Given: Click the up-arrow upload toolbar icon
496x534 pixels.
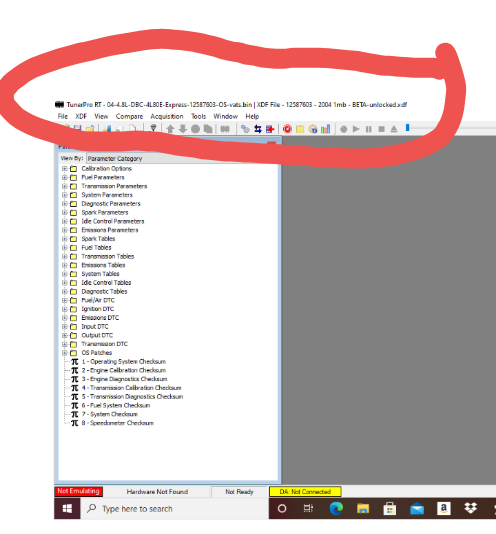Looking at the screenshot, I should 170,129.
